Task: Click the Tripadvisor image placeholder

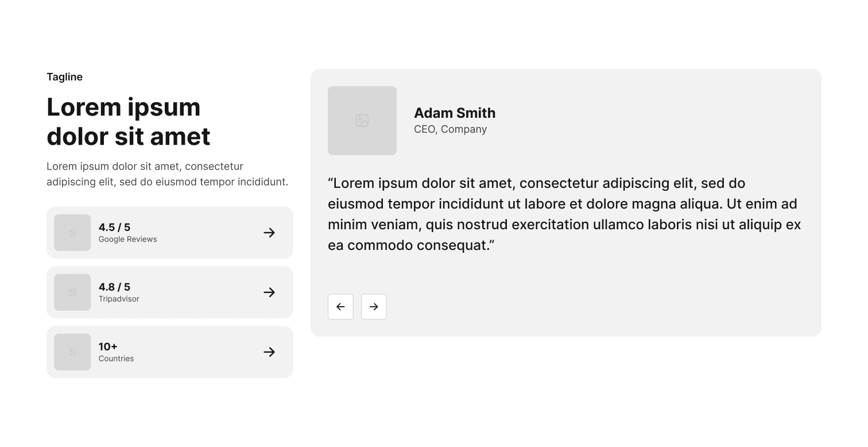Action: [72, 292]
